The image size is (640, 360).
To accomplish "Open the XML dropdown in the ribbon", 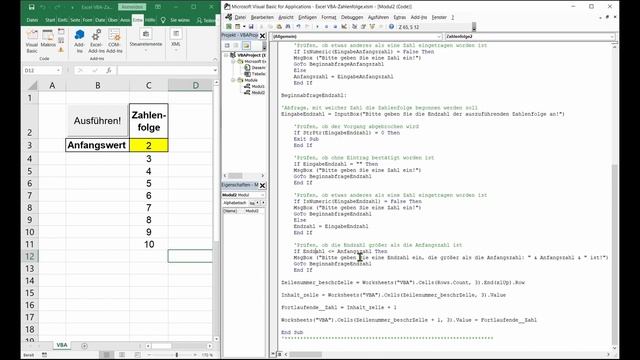I will 176,40.
